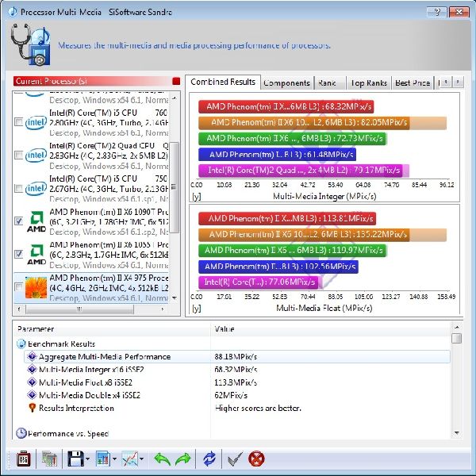Screen dimensions: 476x476
Task: Click the checkmark OK icon
Action: (234, 459)
